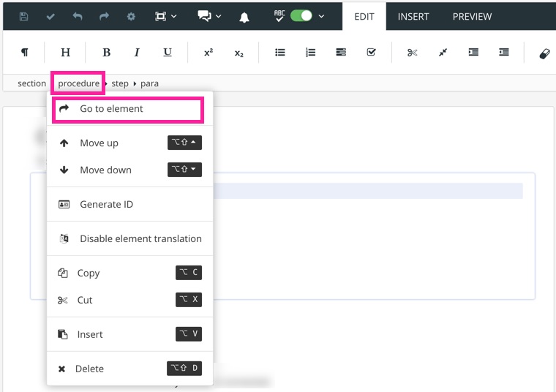Insert a bulleted list
The image size is (556, 392).
point(279,53)
